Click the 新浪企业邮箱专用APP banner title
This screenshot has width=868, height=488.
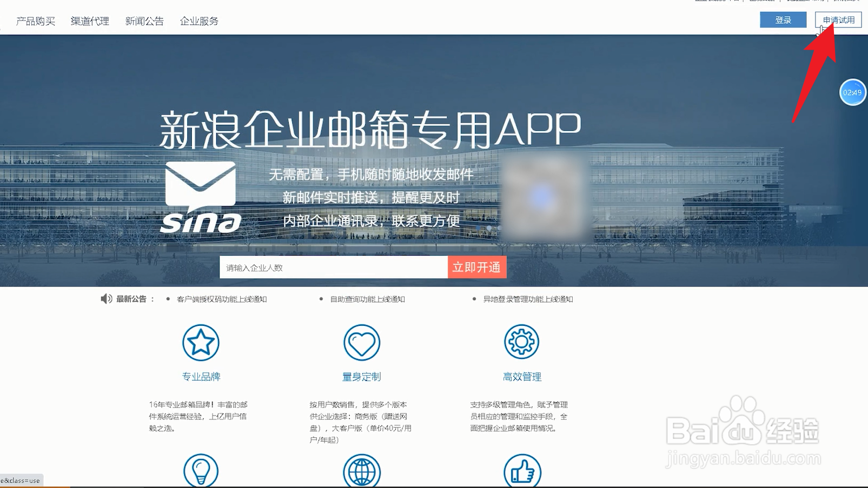coord(370,130)
